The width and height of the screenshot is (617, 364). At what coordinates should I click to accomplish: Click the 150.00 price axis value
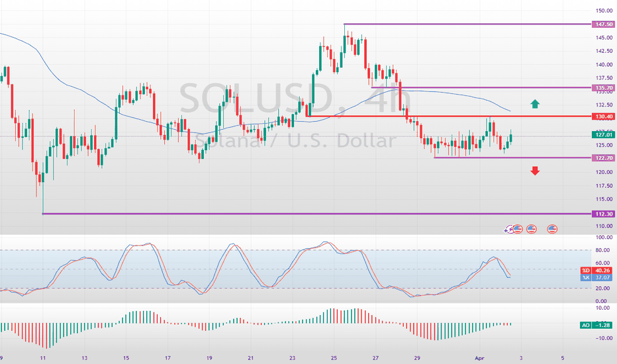(604, 11)
